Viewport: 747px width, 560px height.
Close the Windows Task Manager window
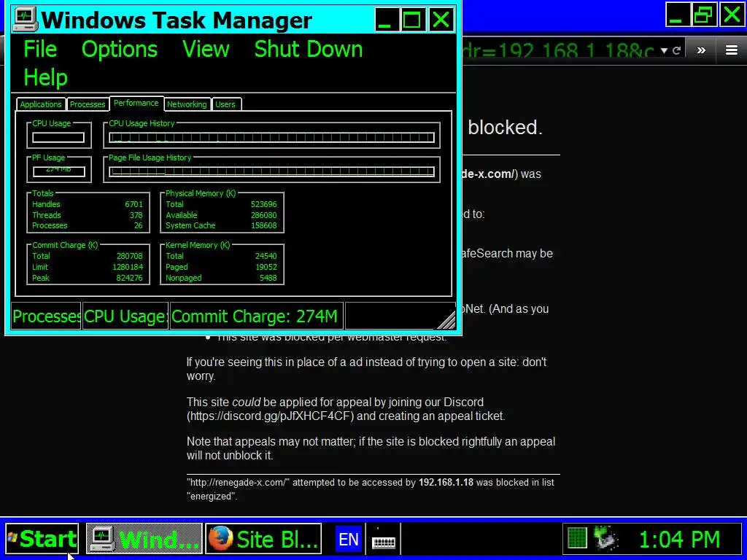[441, 20]
